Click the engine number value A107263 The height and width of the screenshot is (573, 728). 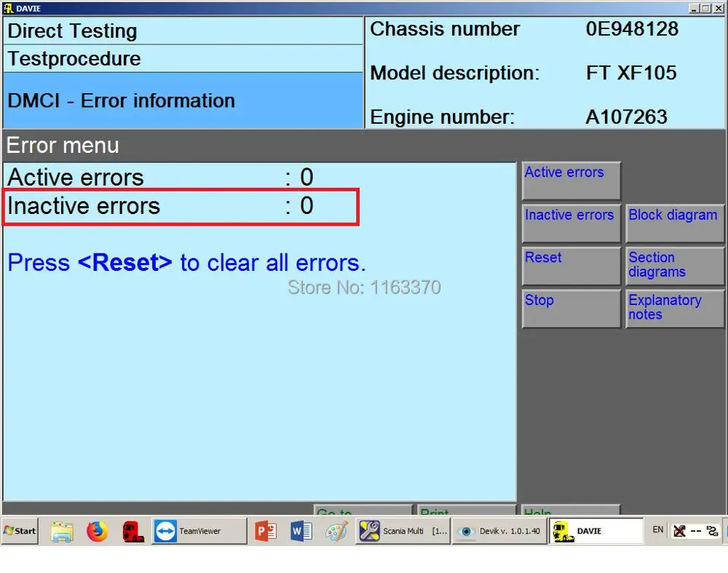[x=626, y=117]
